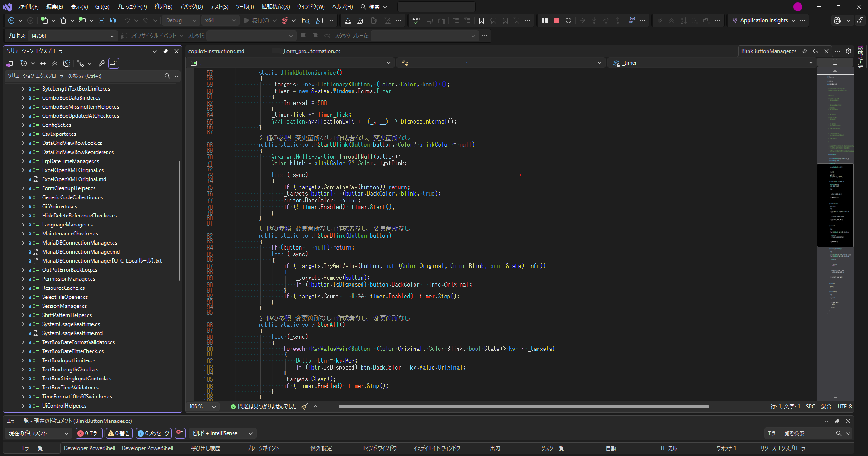
Task: Open the デバッグ(D) menu
Action: (x=191, y=7)
